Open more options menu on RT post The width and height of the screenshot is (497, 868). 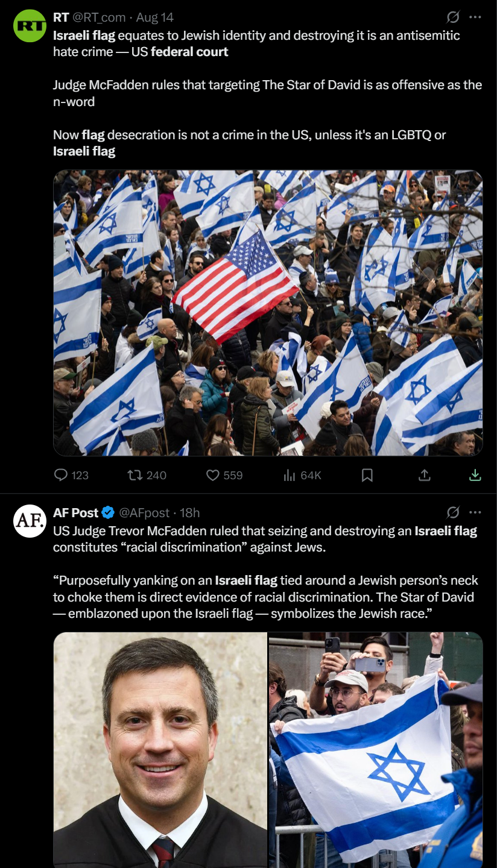[475, 17]
